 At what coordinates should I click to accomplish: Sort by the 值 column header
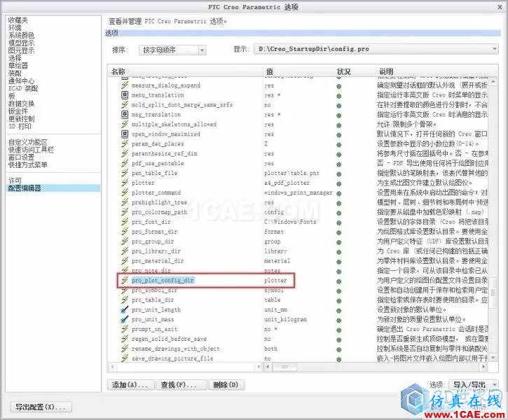point(269,71)
